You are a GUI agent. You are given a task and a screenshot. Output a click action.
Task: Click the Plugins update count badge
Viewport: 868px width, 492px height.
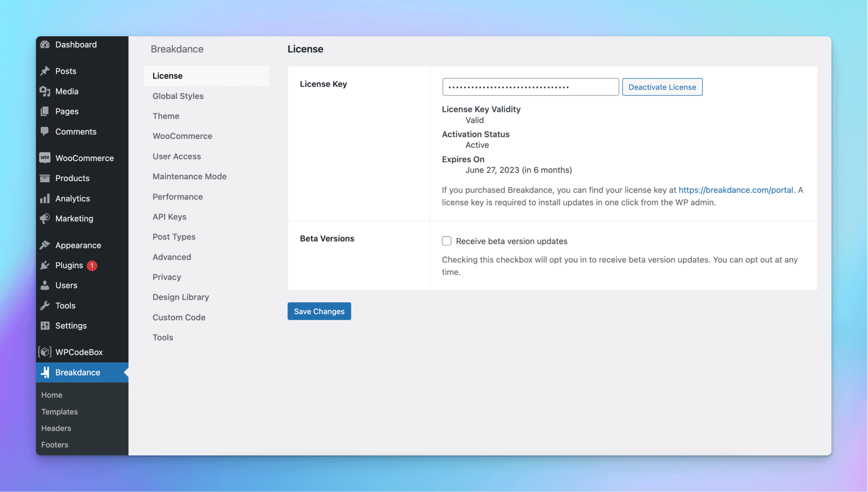[x=92, y=265]
